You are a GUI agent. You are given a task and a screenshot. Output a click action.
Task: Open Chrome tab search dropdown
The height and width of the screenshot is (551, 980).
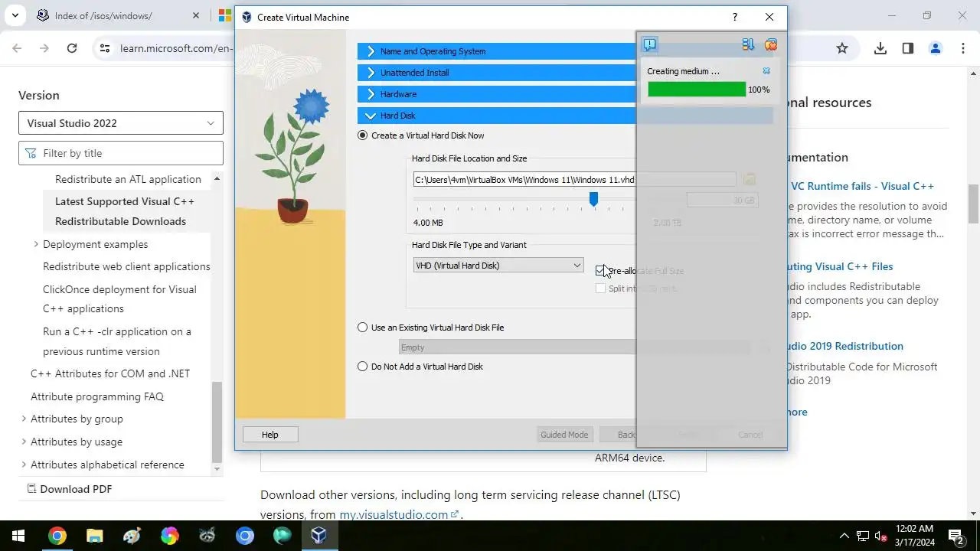pyautogui.click(x=15, y=15)
